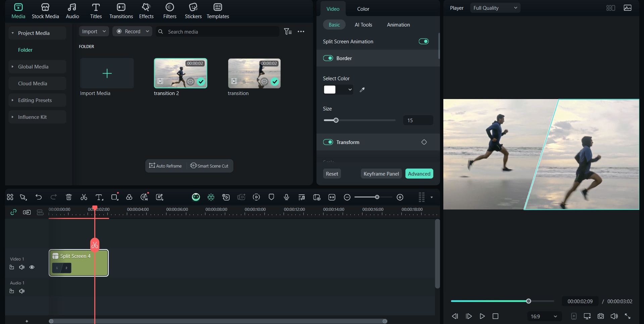Select the crop tool in timeline toolbar
Viewport: 644px width, 324px height.
[x=114, y=197]
